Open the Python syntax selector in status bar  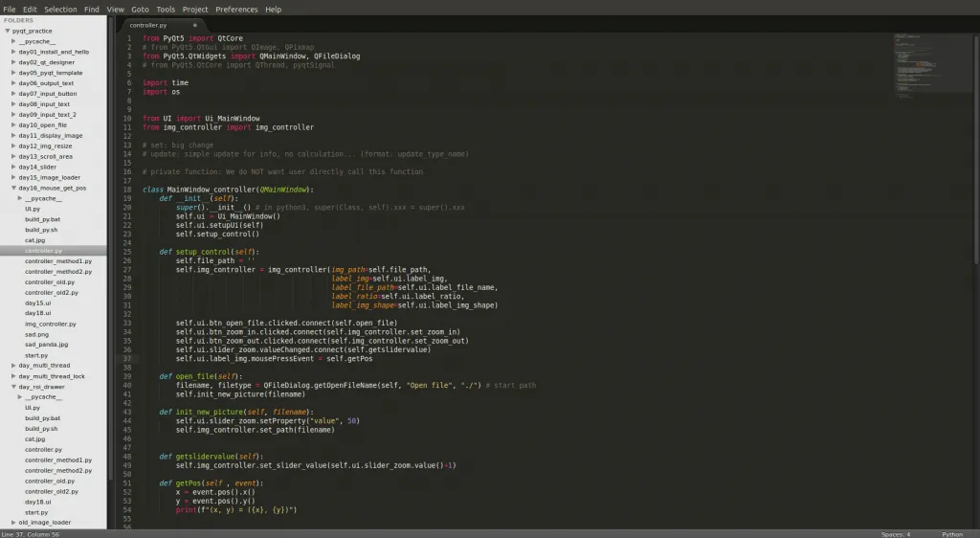coord(951,534)
